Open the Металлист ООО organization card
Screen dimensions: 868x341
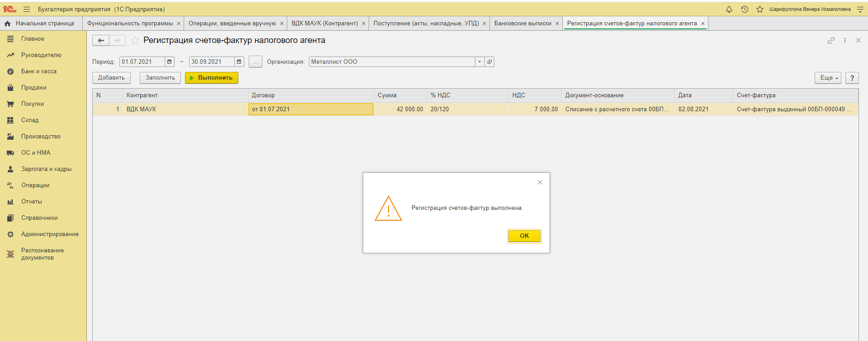[x=489, y=62]
